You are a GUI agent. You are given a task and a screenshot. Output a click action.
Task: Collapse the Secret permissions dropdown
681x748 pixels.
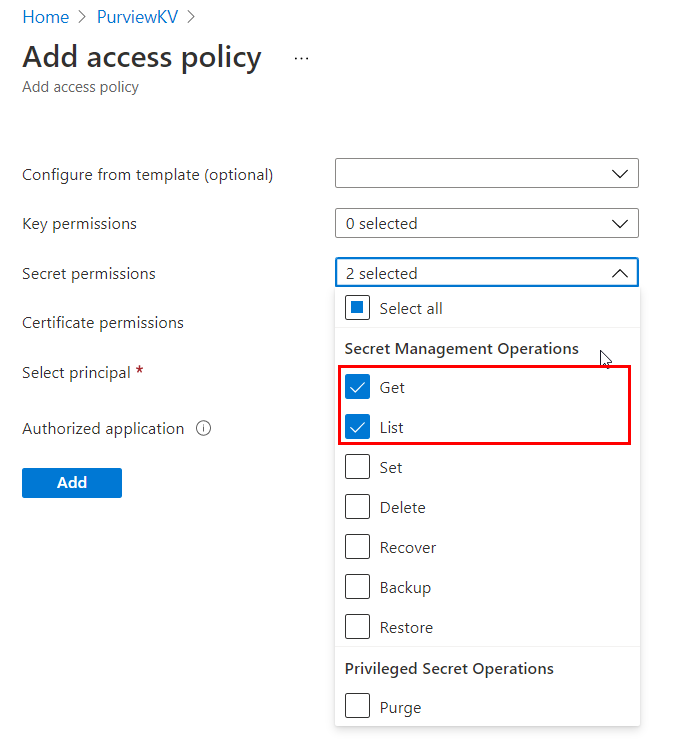pyautogui.click(x=486, y=273)
